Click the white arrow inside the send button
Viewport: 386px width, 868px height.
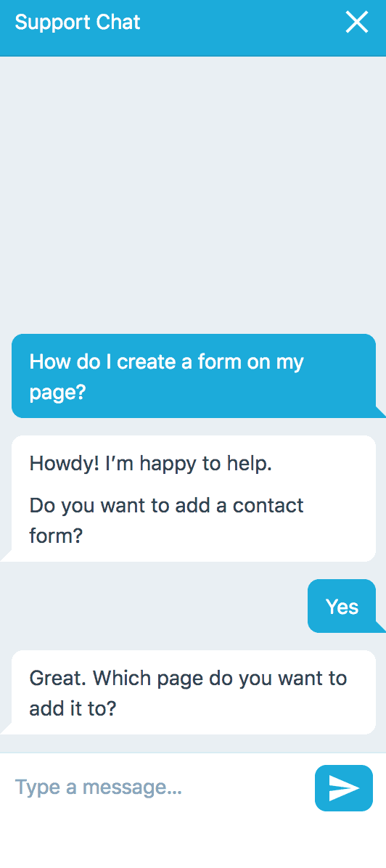coord(344,787)
